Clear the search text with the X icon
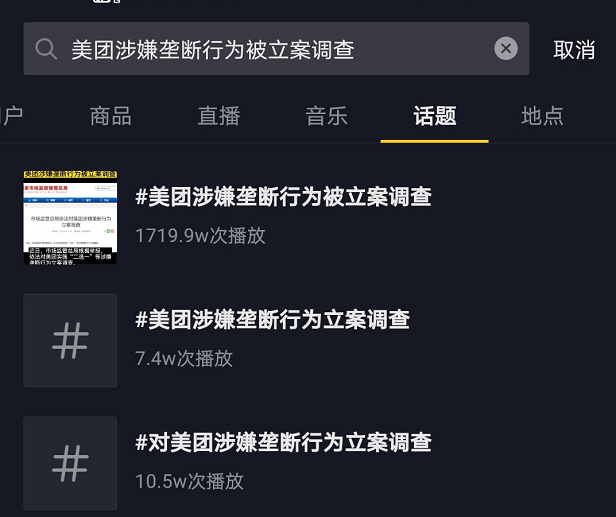The image size is (616, 517). pyautogui.click(x=506, y=48)
